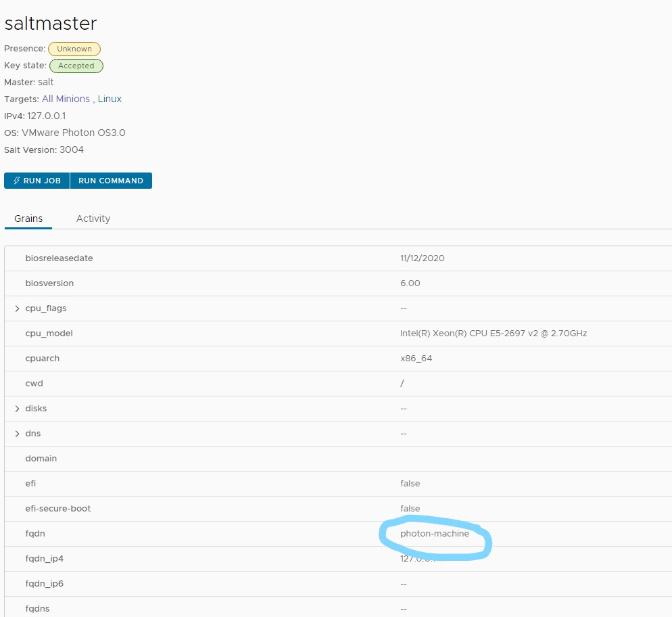Expand the cpu_flags grain row

pos(18,308)
